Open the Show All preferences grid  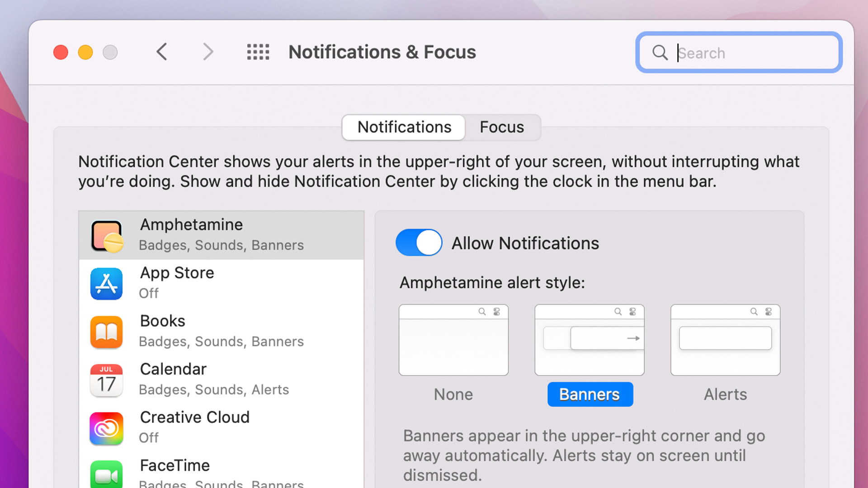tap(258, 52)
